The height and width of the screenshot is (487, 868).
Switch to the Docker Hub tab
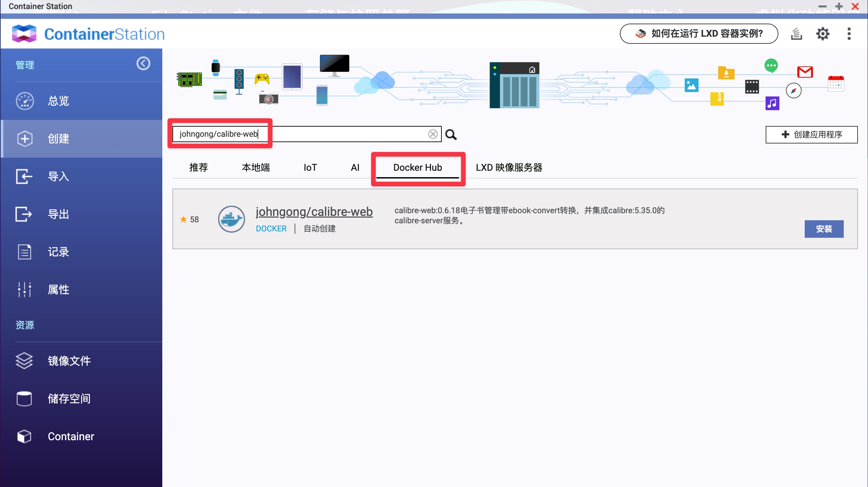coord(418,167)
